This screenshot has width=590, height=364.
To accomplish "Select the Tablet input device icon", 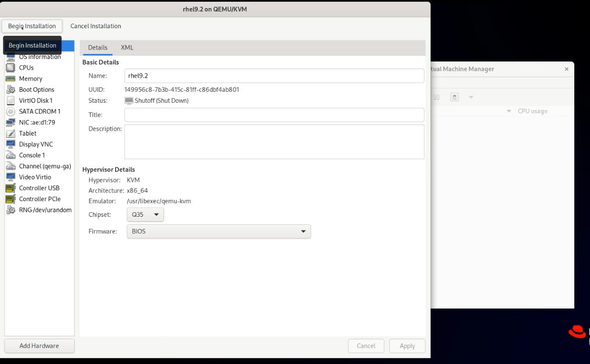I will tap(11, 133).
